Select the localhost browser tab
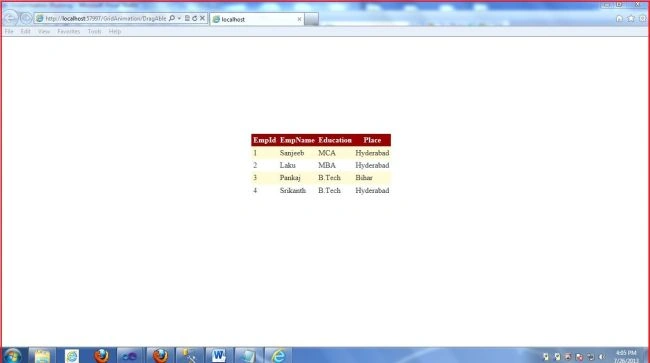The height and width of the screenshot is (363, 650). pyautogui.click(x=257, y=19)
